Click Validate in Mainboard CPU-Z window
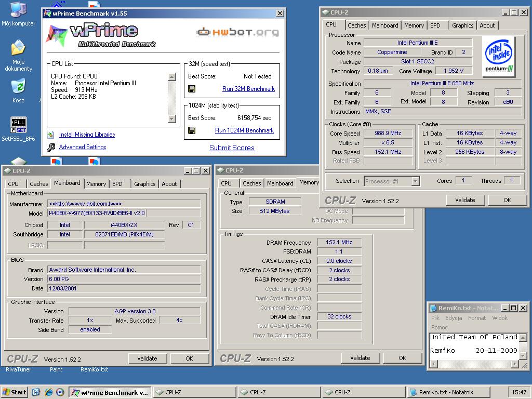The width and height of the screenshot is (532, 399). tap(147, 358)
